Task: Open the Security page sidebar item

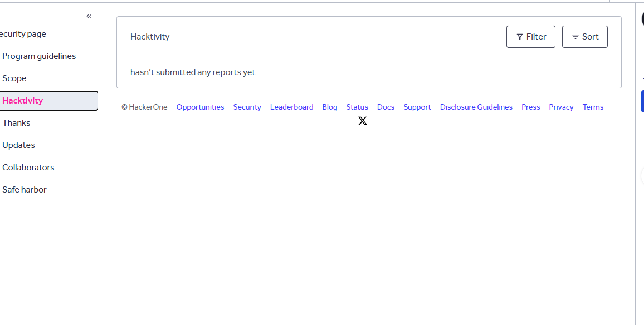Action: click(23, 34)
